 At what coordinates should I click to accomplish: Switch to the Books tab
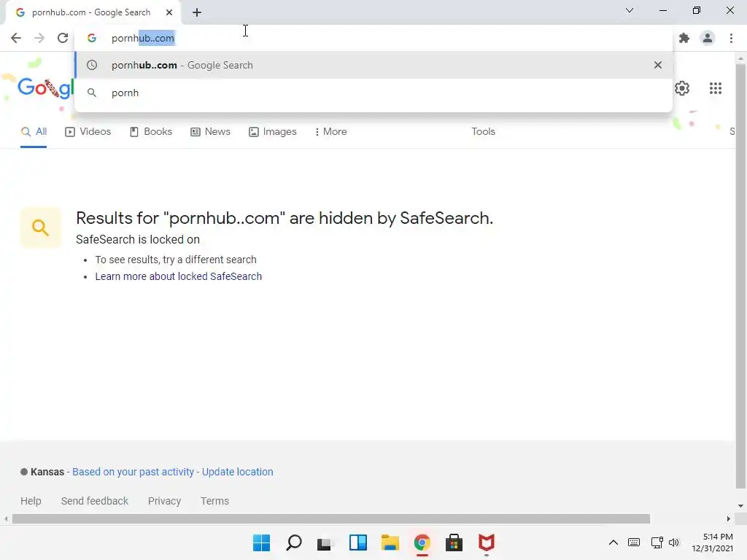point(151,132)
